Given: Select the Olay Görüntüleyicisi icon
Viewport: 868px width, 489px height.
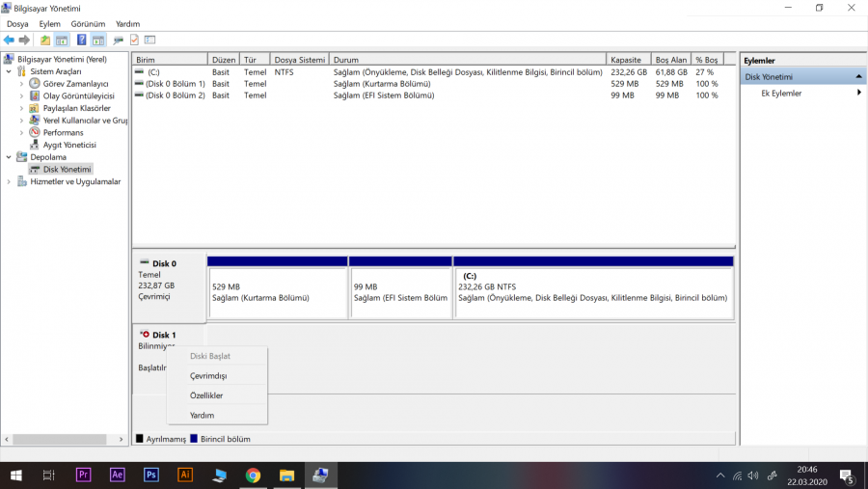Looking at the screenshot, I should [x=35, y=95].
